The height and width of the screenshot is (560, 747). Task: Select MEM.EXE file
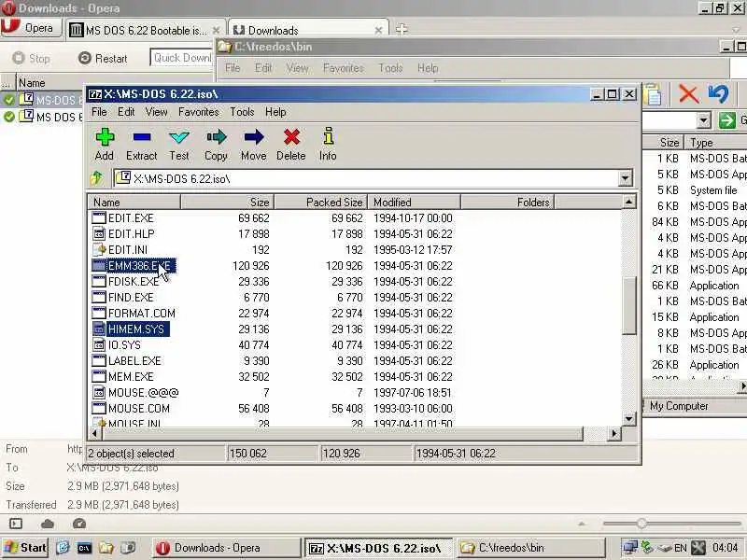point(131,377)
